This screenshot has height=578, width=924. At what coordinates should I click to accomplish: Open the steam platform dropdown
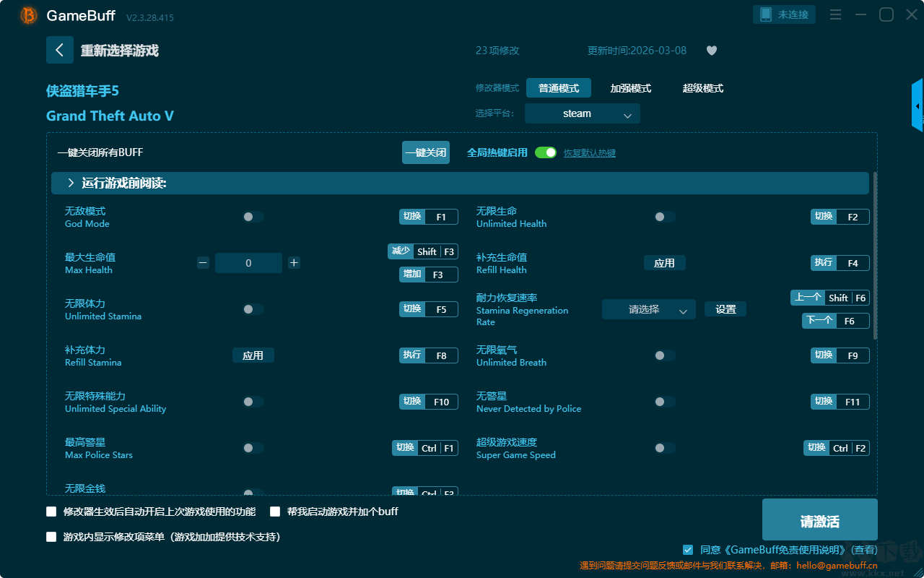coord(583,113)
